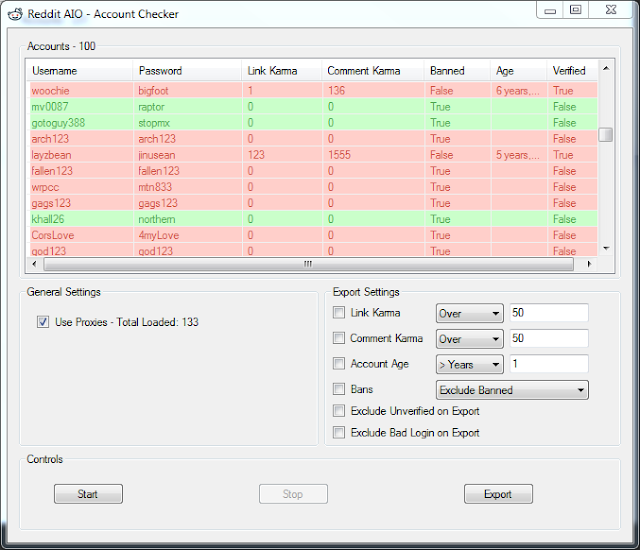Screen dimensions: 640x550
Task: Click the vertical scrollbar up arrow
Action: coord(606,68)
